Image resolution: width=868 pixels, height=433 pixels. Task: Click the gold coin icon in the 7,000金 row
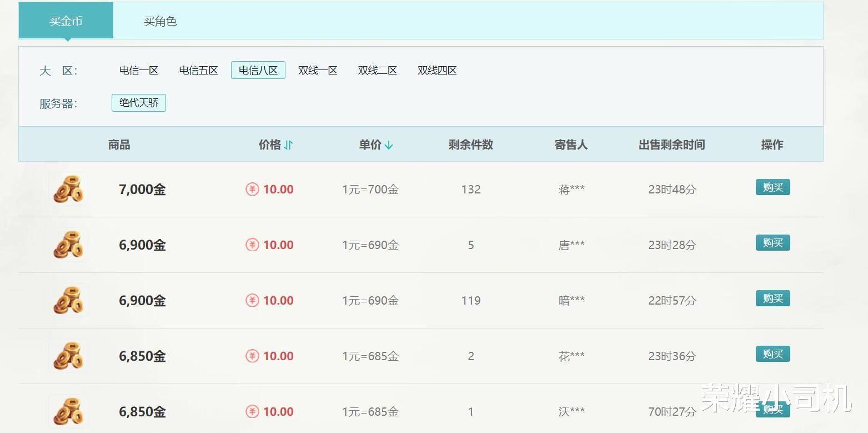(x=68, y=189)
